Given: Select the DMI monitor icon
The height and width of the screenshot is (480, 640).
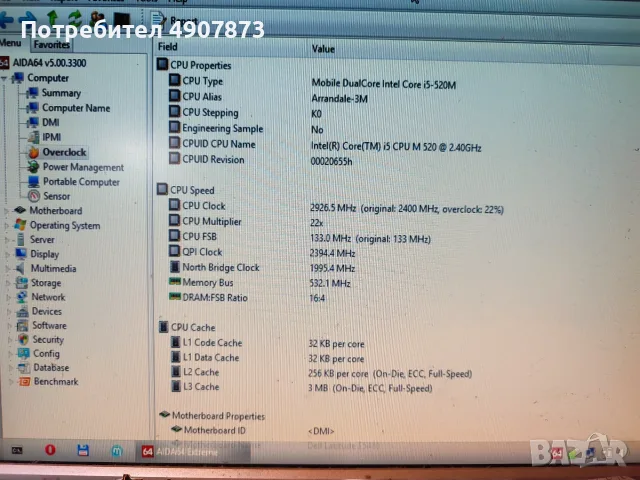Looking at the screenshot, I should pos(33,122).
